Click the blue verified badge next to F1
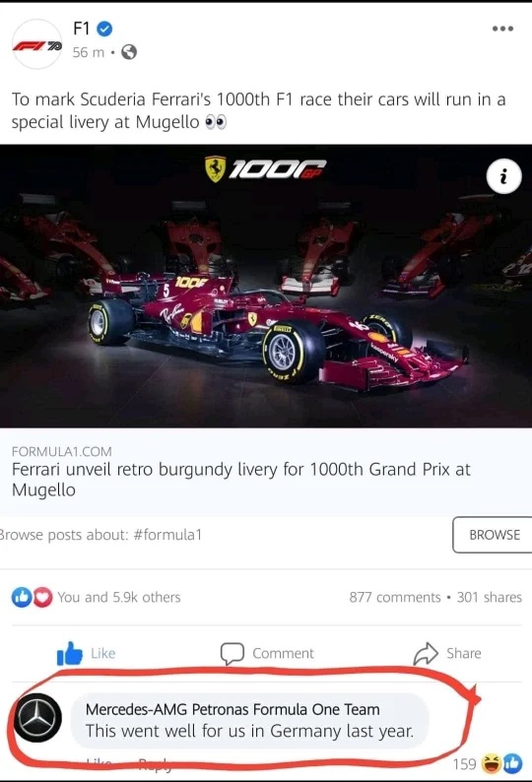Image resolution: width=532 pixels, height=782 pixels. 104,29
